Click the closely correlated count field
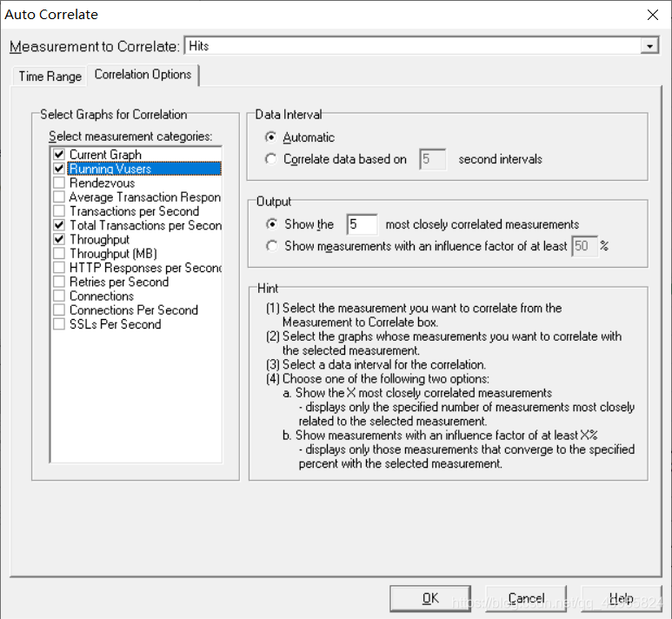The height and width of the screenshot is (619, 672). [x=363, y=224]
